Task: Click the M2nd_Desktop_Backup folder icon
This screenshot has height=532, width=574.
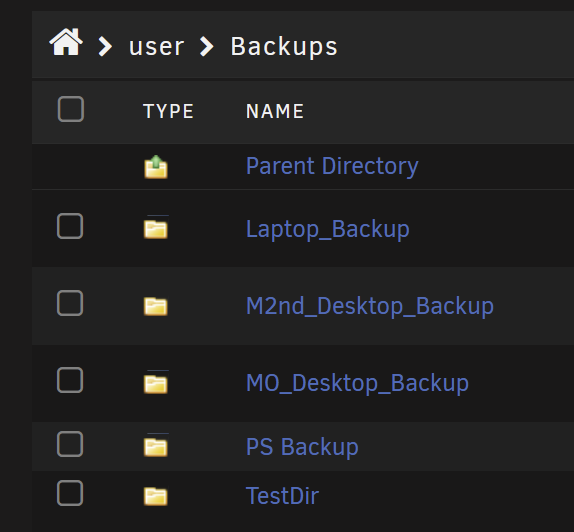Action: tap(156, 306)
